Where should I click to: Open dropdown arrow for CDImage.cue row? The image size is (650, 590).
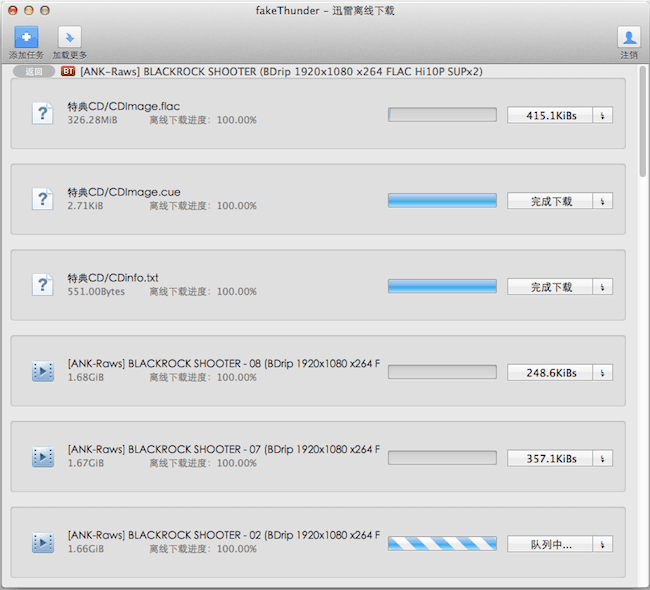tap(603, 201)
